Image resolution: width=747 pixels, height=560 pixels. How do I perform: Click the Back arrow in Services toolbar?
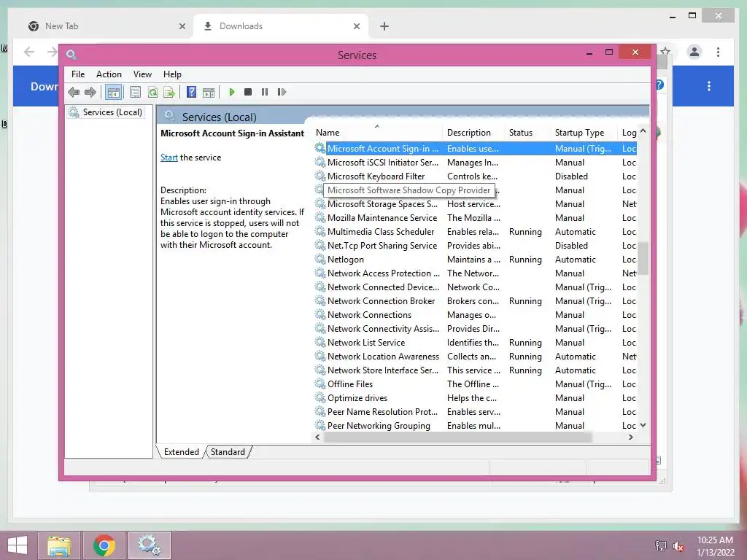[x=74, y=92]
